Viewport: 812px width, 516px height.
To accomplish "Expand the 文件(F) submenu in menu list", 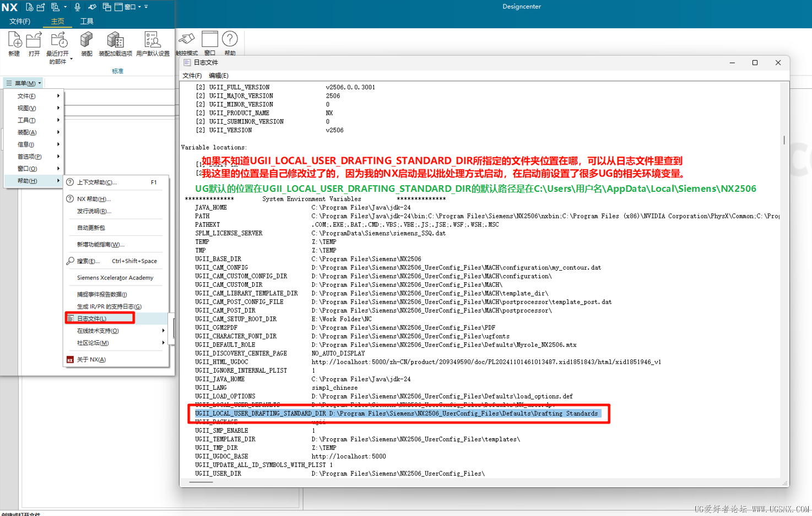I will 33,96.
